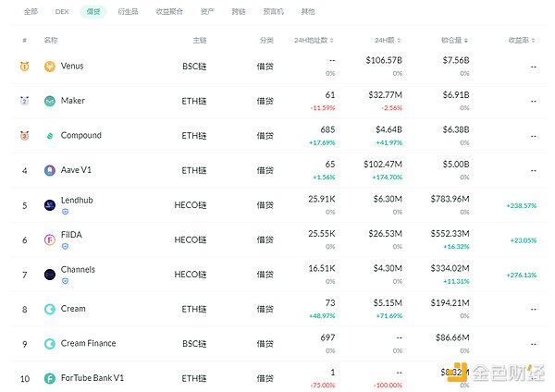555x392 pixels.
Task: Click the FilDA purple logo
Action: coord(50,240)
